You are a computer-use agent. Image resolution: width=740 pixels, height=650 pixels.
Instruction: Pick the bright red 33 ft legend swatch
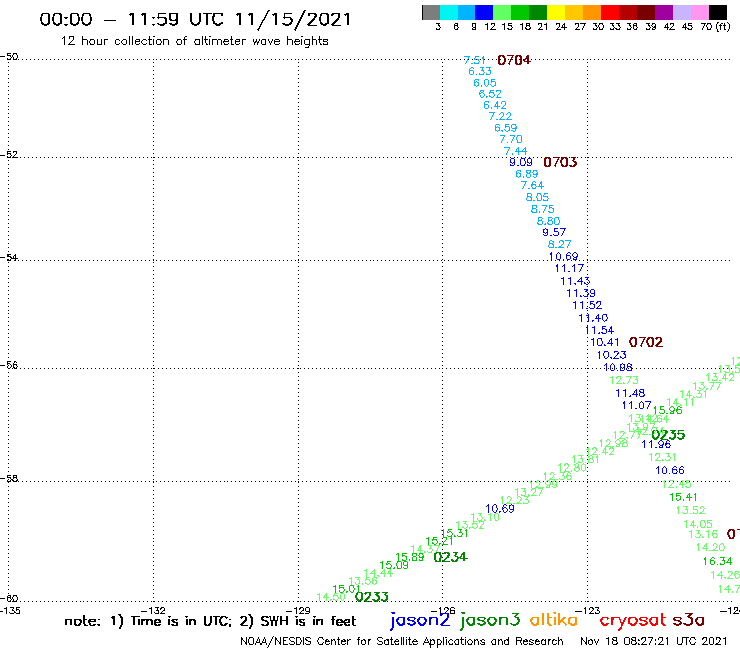point(610,13)
